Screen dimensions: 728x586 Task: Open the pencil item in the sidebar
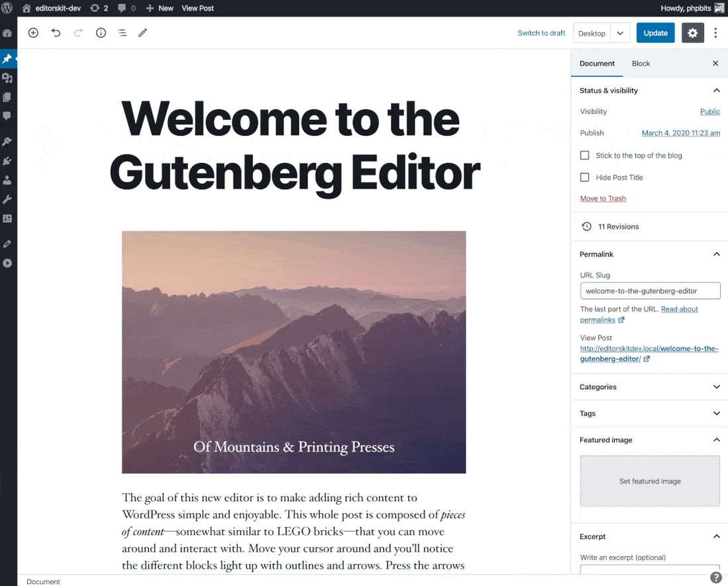tap(7, 243)
